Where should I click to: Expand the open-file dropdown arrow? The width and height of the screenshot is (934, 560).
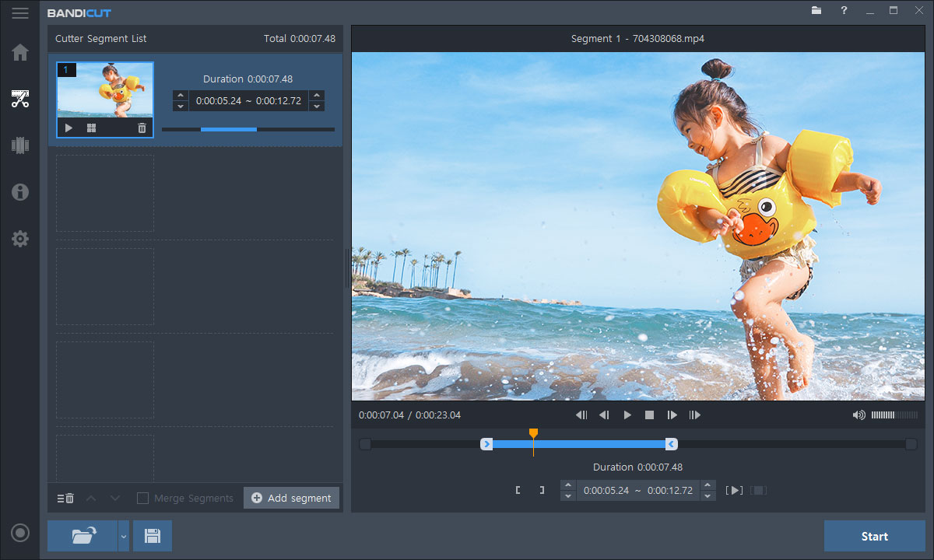coord(123,536)
